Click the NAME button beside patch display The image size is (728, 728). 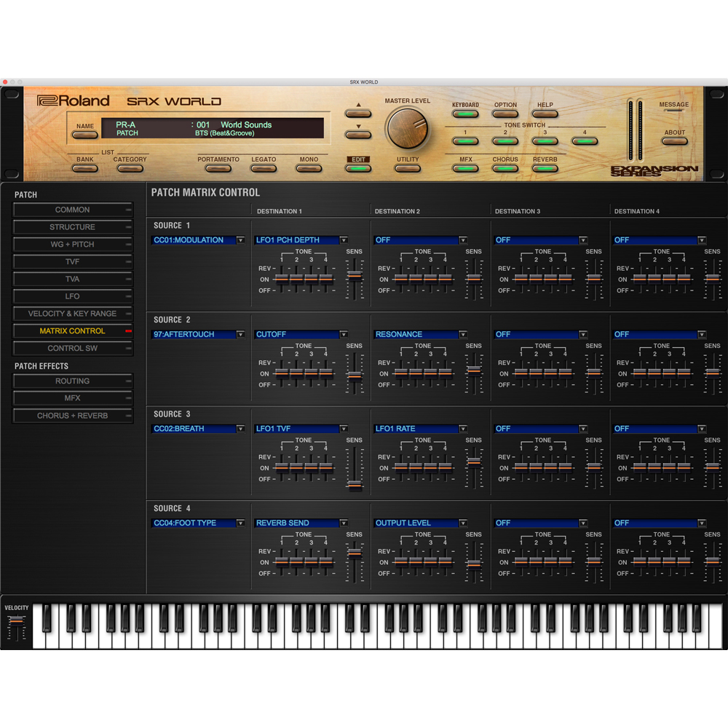pyautogui.click(x=85, y=135)
